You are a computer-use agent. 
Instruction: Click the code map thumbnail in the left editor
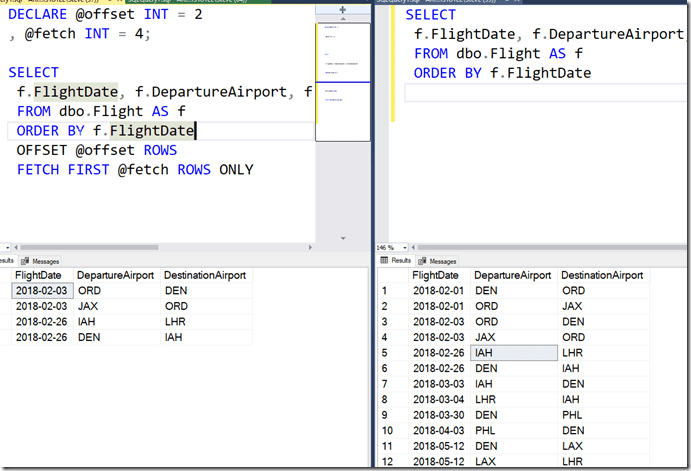point(343,82)
